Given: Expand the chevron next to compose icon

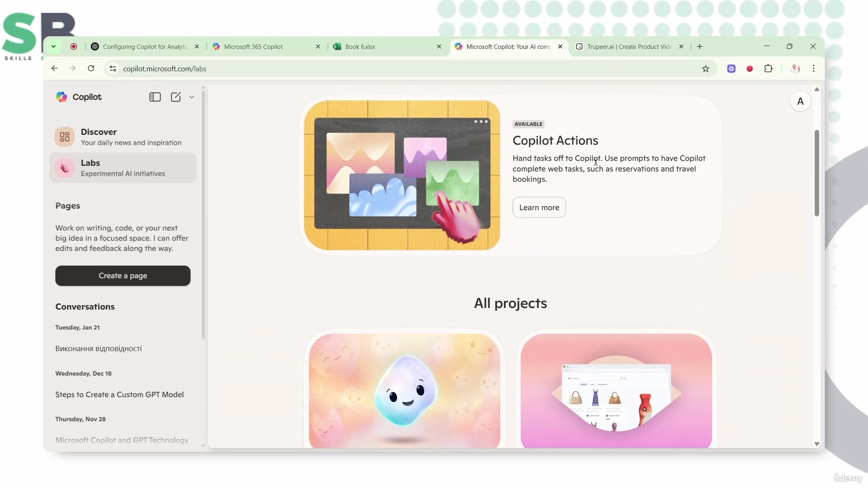Looking at the screenshot, I should pos(192,97).
